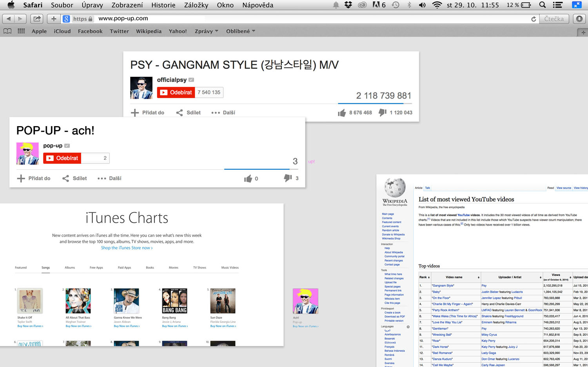588x367 pixels.
Task: Show the bookmarks sidebar book icon
Action: pyautogui.click(x=7, y=31)
